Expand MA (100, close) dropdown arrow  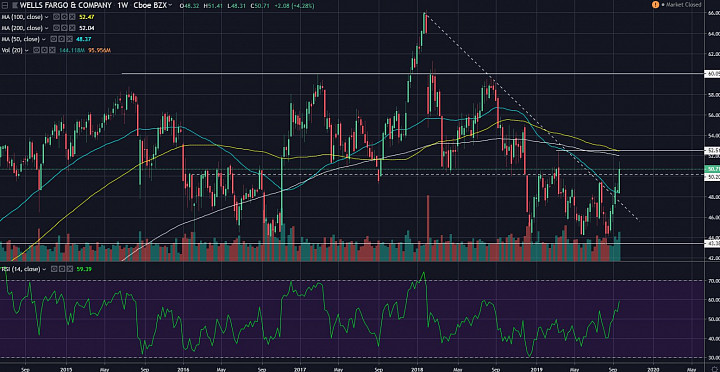click(46, 17)
